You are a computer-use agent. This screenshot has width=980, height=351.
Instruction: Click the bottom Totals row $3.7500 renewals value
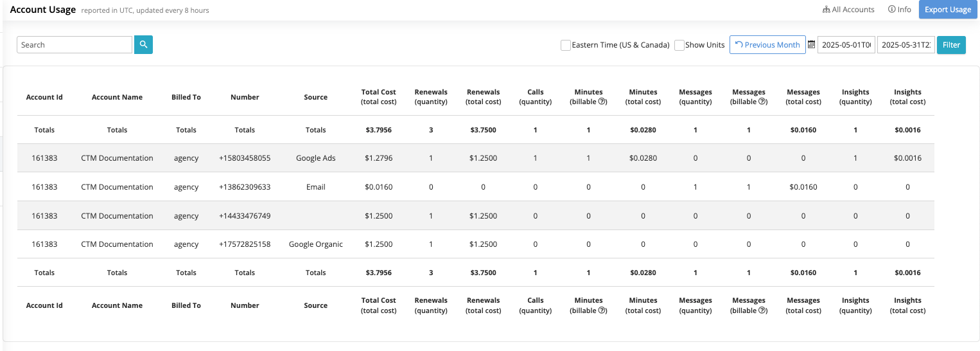pos(484,273)
